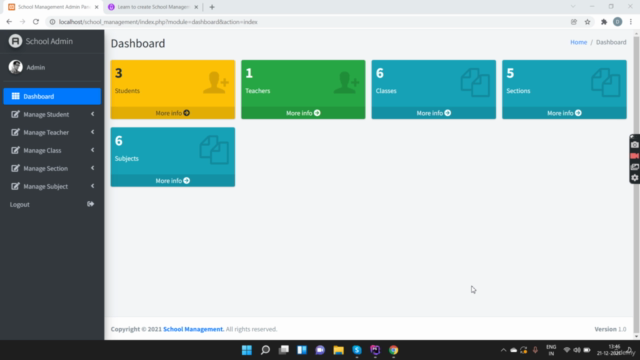The image size is (640, 360).
Task: Open the taskbar search icon
Action: tap(265, 350)
